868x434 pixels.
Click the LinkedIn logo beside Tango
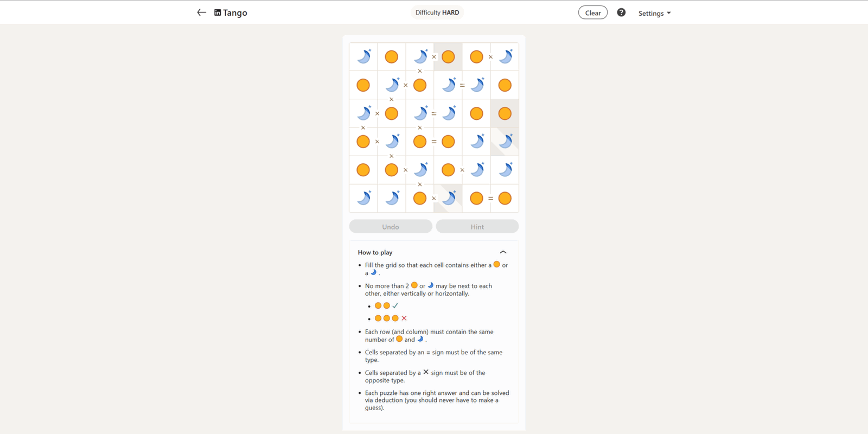[x=218, y=12]
